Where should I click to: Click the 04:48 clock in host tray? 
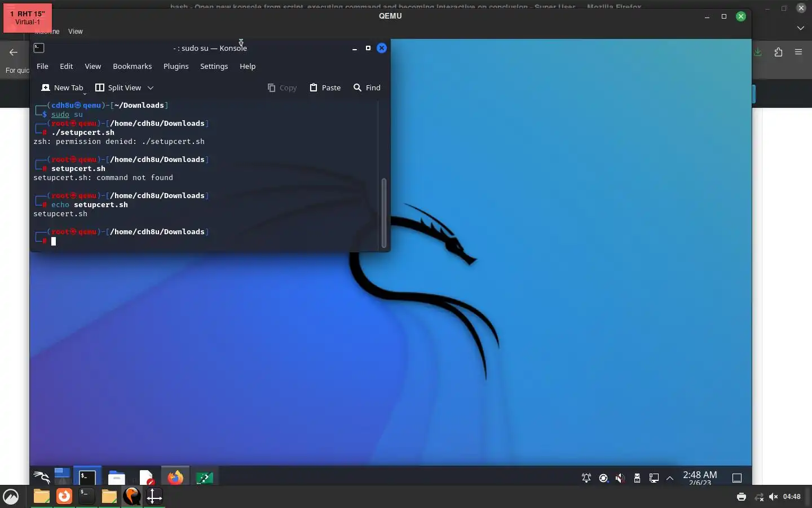pyautogui.click(x=792, y=497)
